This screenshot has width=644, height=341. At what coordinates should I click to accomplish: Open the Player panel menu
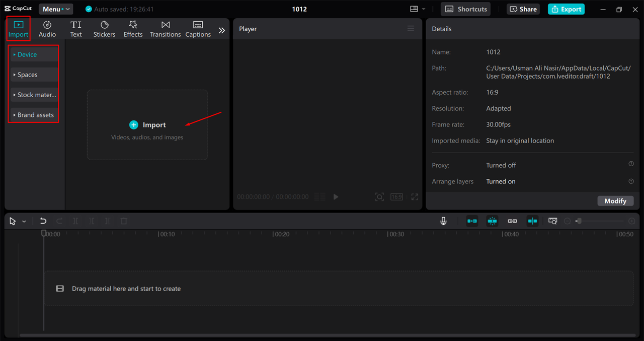pos(411,29)
